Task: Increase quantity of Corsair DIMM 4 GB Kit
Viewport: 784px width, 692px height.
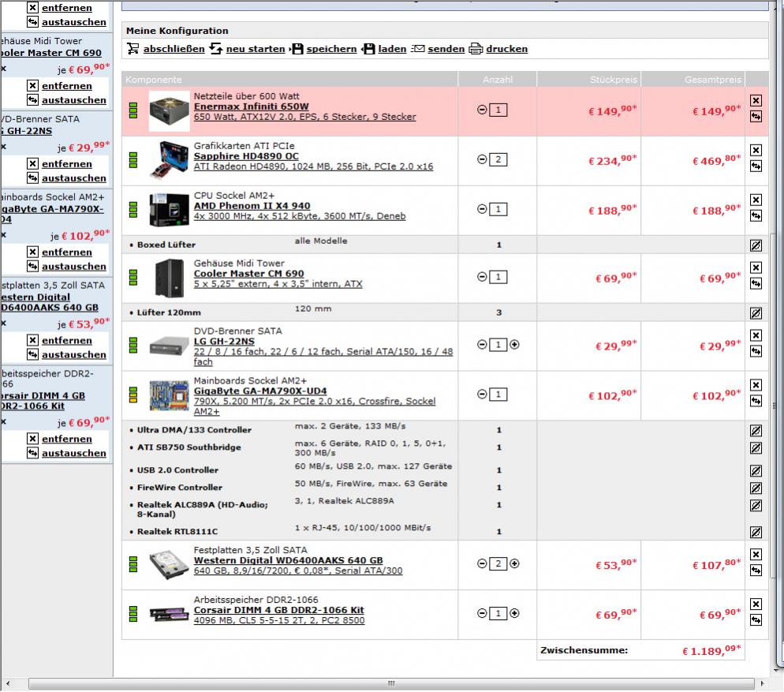Action: coord(514,613)
